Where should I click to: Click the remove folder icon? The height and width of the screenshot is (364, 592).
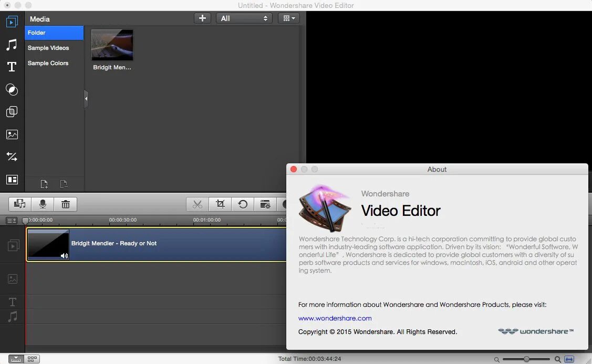tap(64, 184)
